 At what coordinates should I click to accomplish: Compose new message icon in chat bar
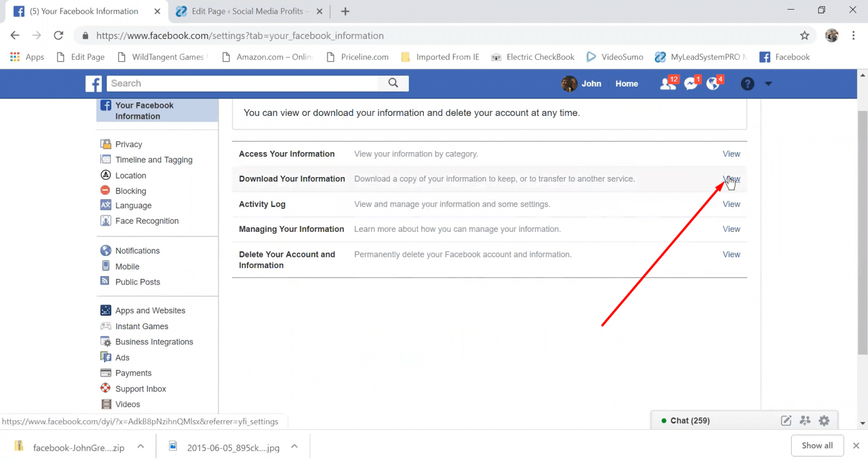[x=786, y=420]
